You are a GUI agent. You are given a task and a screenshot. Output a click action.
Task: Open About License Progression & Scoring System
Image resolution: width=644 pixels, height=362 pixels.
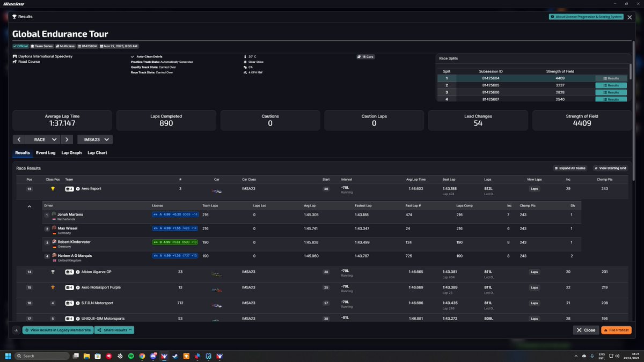586,17
